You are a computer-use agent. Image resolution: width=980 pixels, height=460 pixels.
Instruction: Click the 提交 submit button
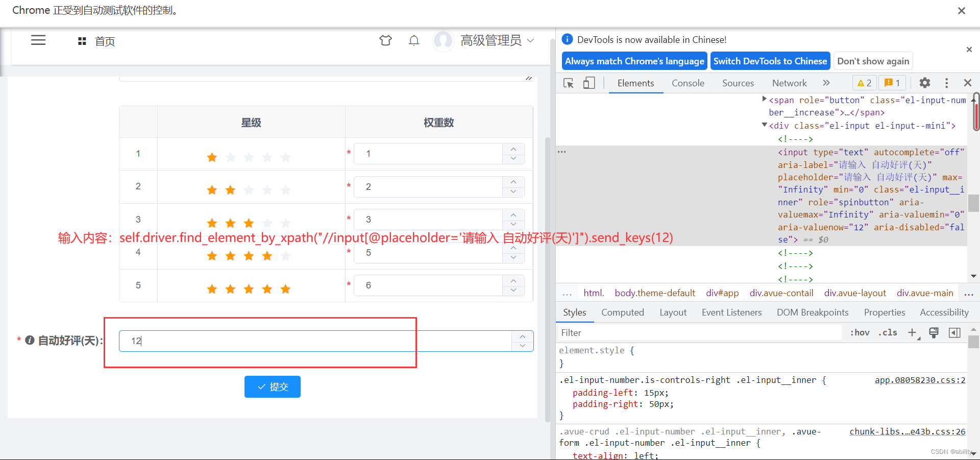(x=272, y=387)
